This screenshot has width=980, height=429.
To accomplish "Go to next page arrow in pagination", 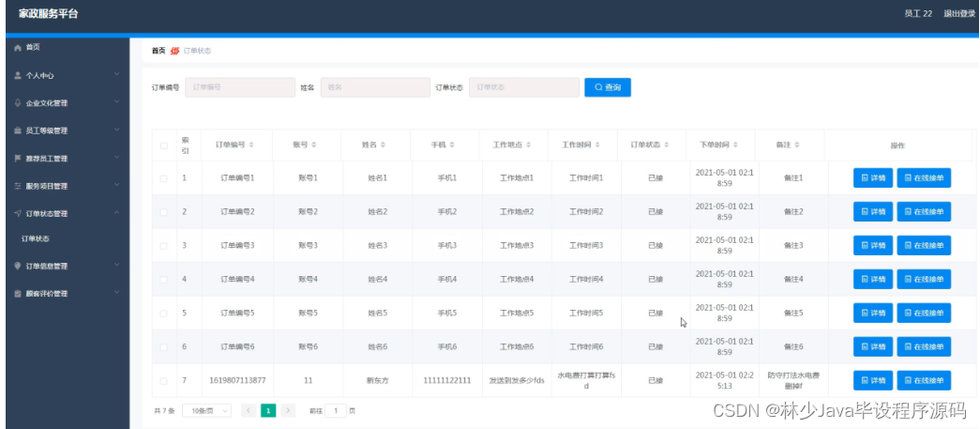I will [x=288, y=411].
